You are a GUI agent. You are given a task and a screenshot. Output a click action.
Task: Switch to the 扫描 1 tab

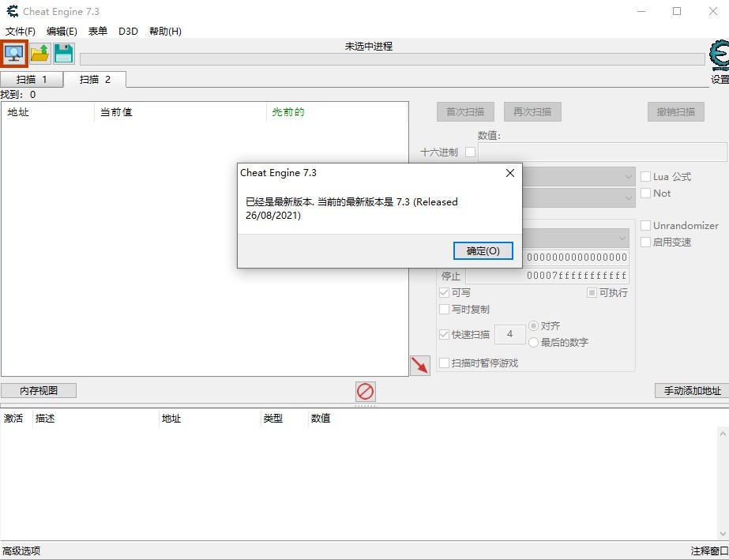tap(32, 79)
